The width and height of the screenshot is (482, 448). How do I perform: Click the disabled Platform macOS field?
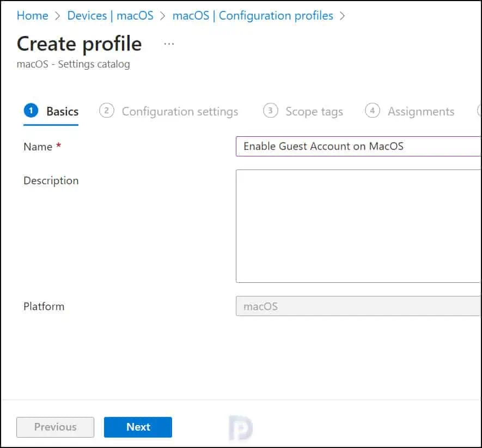click(x=358, y=306)
